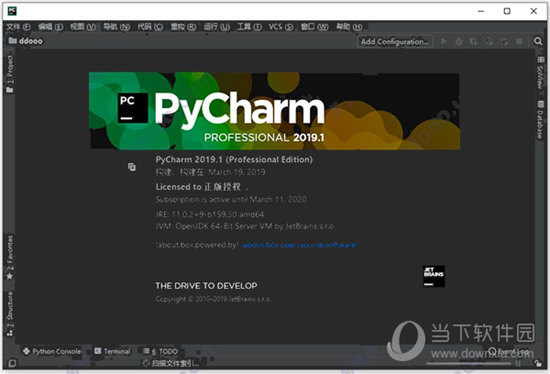
Task: Click the "Licensed to 正版授权" text
Action: point(199,187)
